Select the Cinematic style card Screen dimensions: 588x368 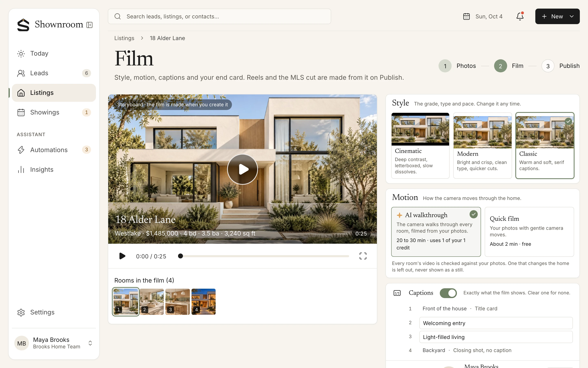pos(420,146)
